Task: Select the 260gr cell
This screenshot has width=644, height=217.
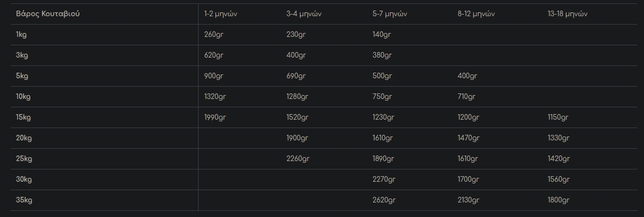Action: coord(214,35)
